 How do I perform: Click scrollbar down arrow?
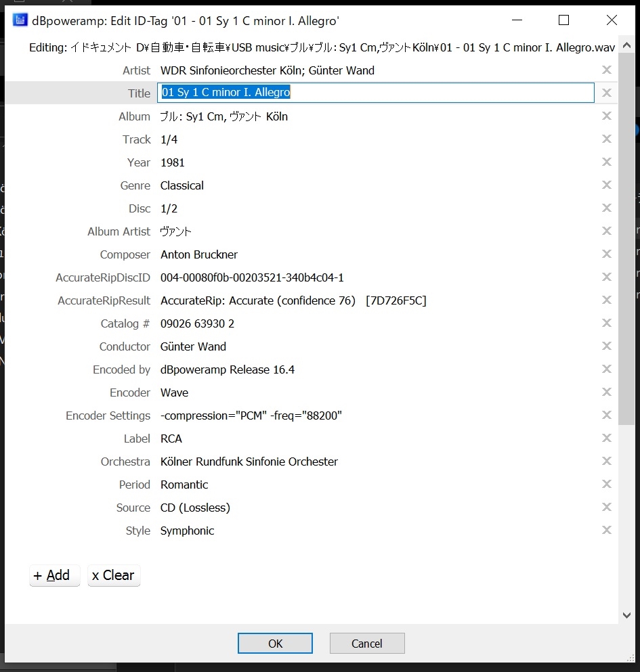(626, 615)
